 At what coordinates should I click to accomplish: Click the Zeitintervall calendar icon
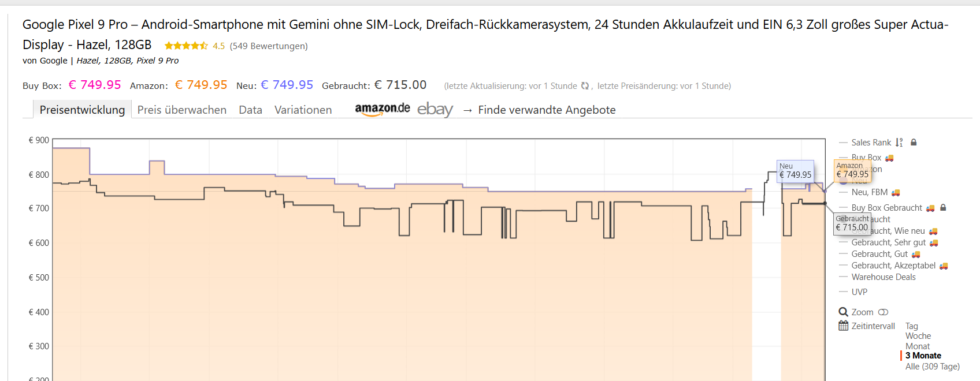pyautogui.click(x=844, y=326)
